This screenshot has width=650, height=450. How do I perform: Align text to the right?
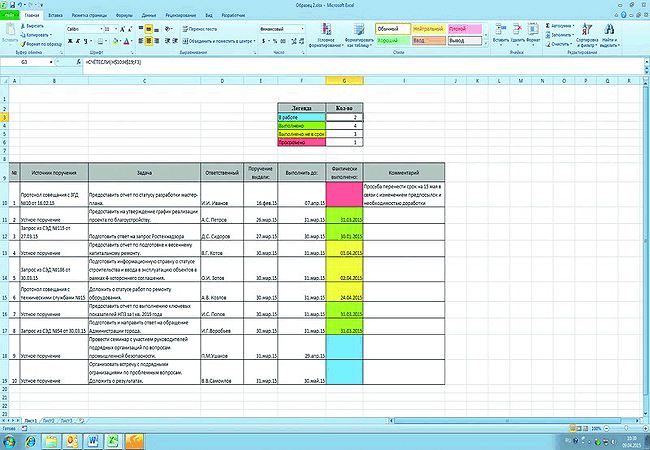pyautogui.click(x=156, y=41)
